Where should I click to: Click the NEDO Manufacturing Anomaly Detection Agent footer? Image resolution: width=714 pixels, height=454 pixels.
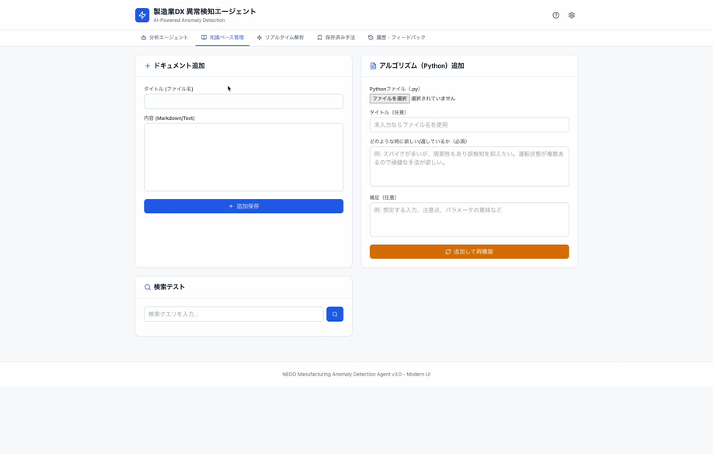[x=357, y=374]
